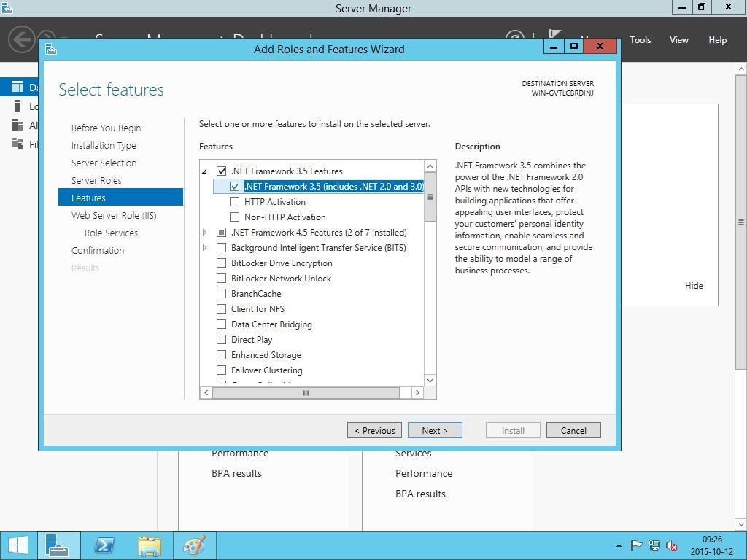Open the View menu
Viewport: 747px width, 560px height.
tap(679, 40)
